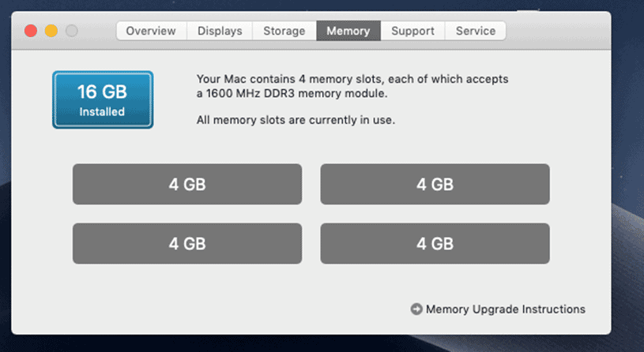Screen dimensions: 644x352
Task: Open the Service tab
Action: click(x=476, y=31)
